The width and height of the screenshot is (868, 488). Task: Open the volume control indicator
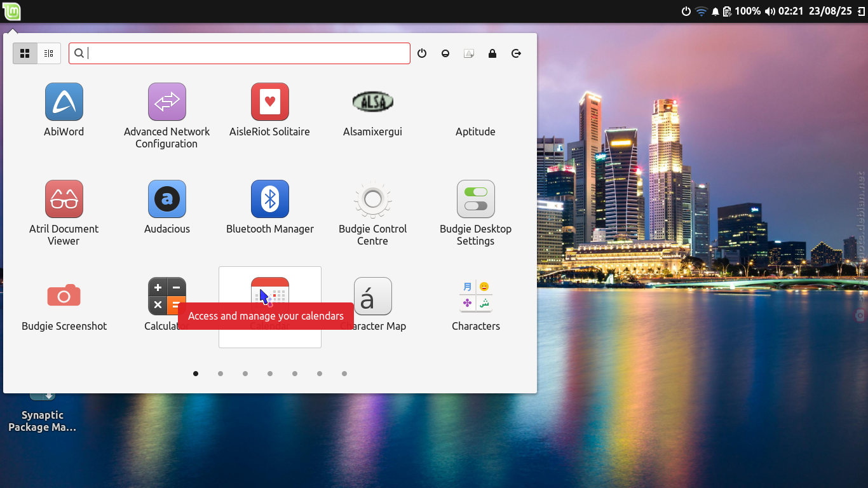tap(770, 11)
